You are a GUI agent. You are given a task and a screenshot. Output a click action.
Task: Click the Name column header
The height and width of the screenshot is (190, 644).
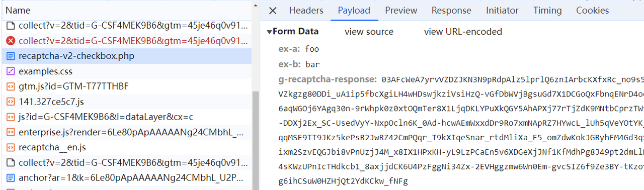tap(126, 10)
